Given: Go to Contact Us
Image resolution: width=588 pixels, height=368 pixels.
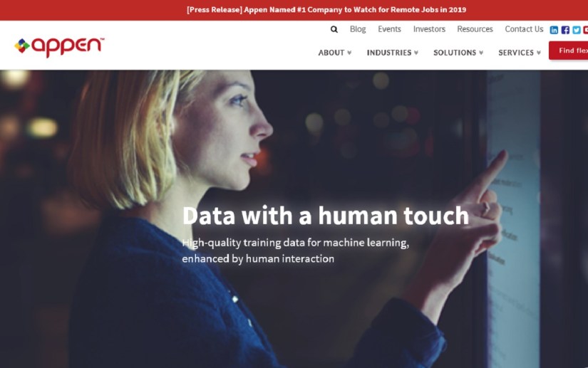Looking at the screenshot, I should pos(524,29).
